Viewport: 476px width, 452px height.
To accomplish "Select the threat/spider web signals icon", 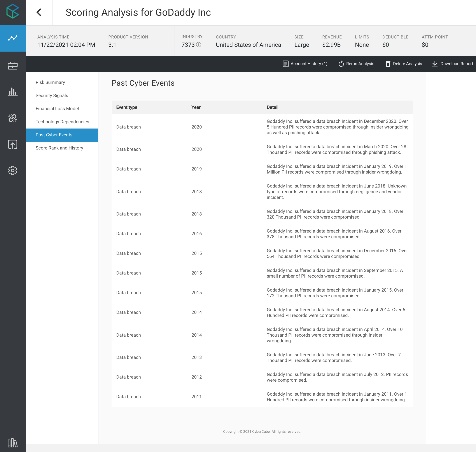I will coord(13,118).
